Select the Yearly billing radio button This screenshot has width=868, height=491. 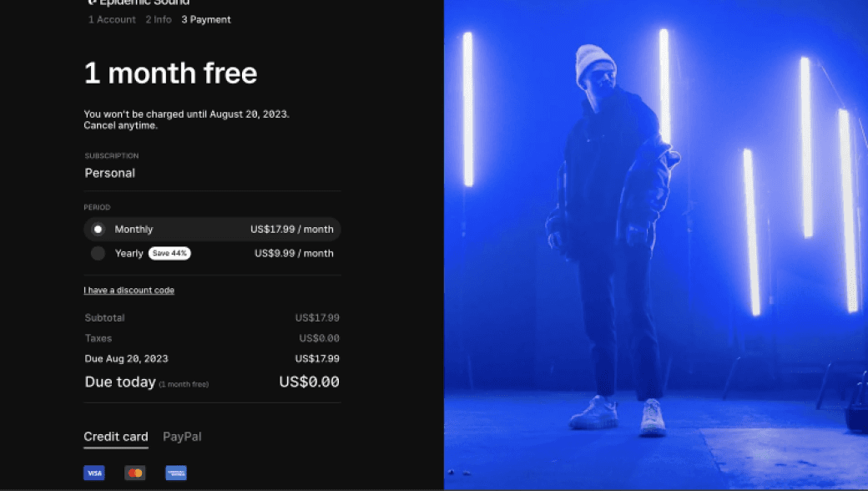tap(98, 254)
